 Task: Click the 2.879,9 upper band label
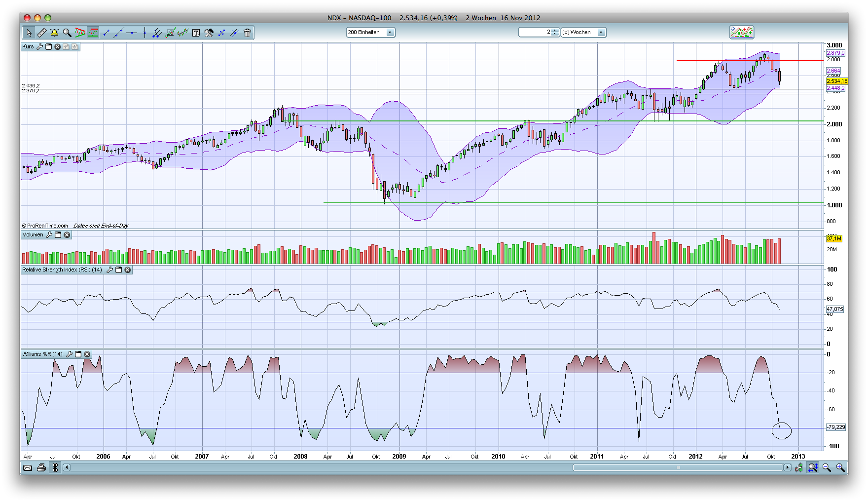click(x=835, y=53)
